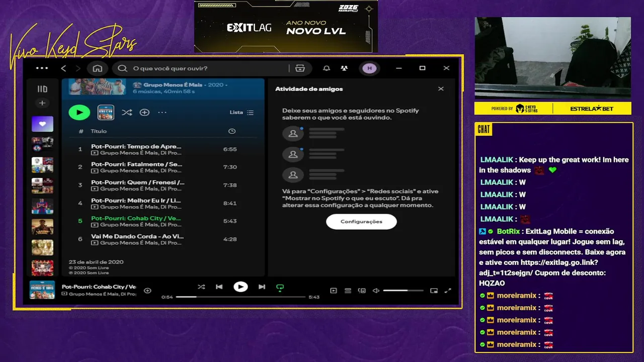This screenshot has width=644, height=362.
Task: Click the search magnifier icon
Action: [122, 68]
